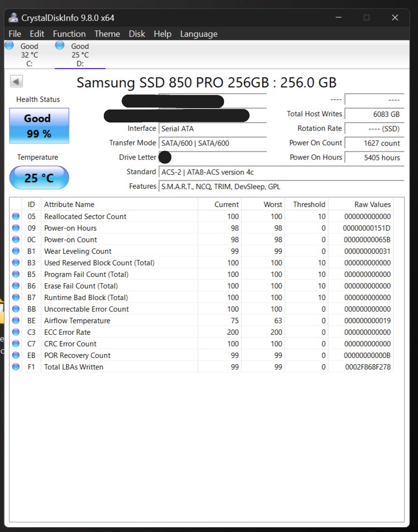Click the Interface field showing Serial ATA
Image resolution: width=418 pixels, height=532 pixels.
tap(212, 129)
